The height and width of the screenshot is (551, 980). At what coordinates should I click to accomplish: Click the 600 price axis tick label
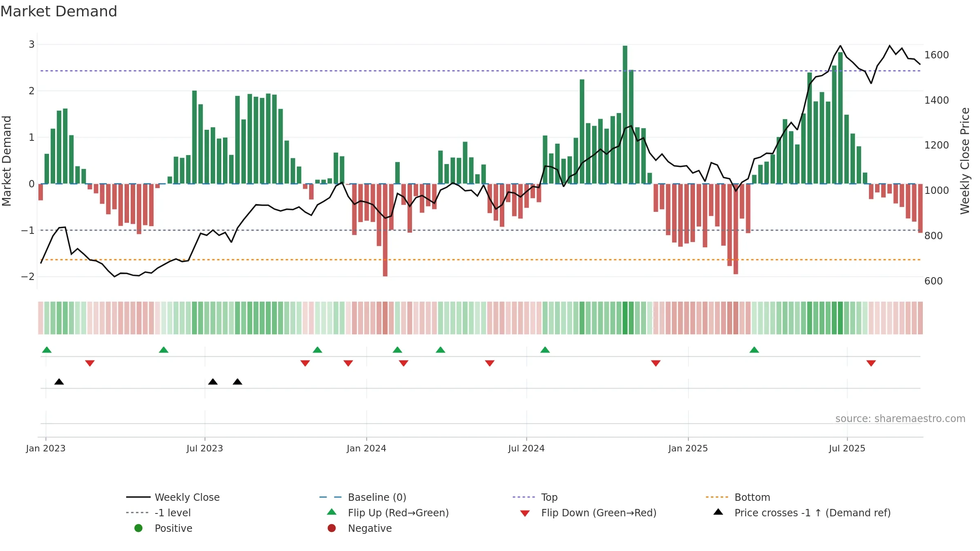(933, 281)
